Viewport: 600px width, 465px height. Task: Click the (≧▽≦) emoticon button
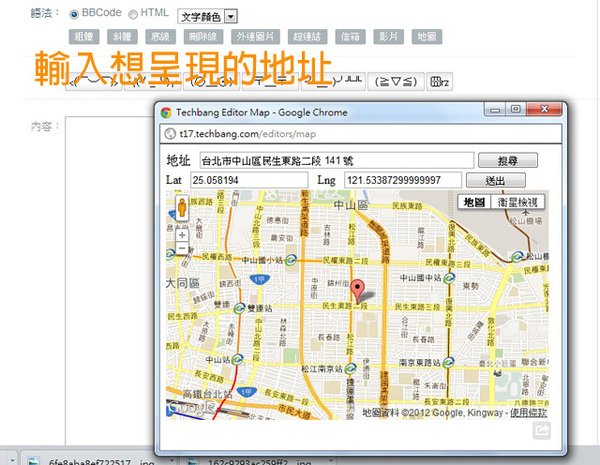tap(394, 81)
